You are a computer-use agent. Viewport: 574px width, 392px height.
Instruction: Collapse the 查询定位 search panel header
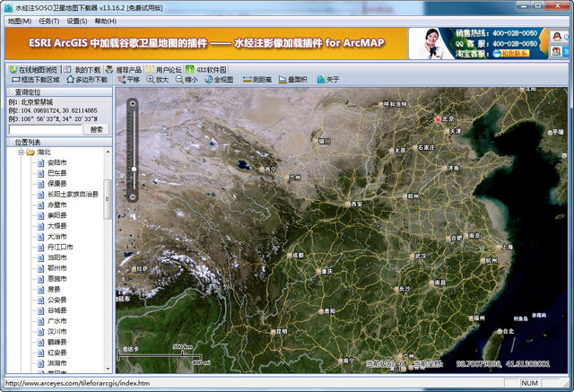pyautogui.click(x=10, y=91)
